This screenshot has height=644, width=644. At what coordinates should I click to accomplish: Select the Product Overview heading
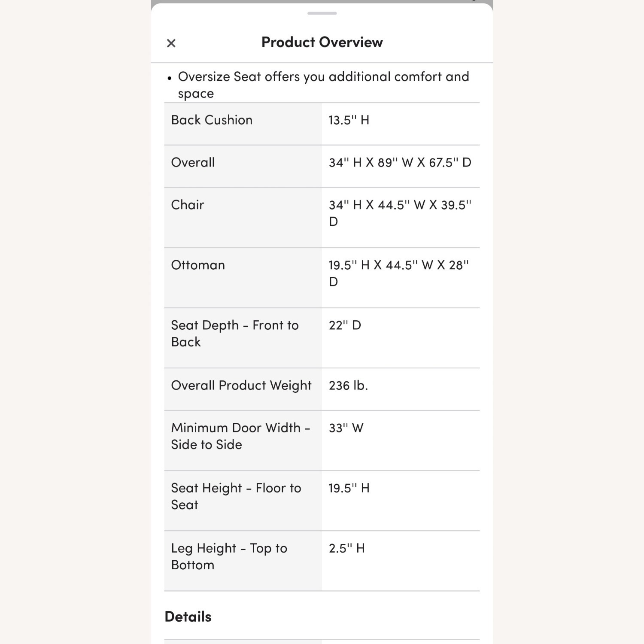tap(322, 42)
